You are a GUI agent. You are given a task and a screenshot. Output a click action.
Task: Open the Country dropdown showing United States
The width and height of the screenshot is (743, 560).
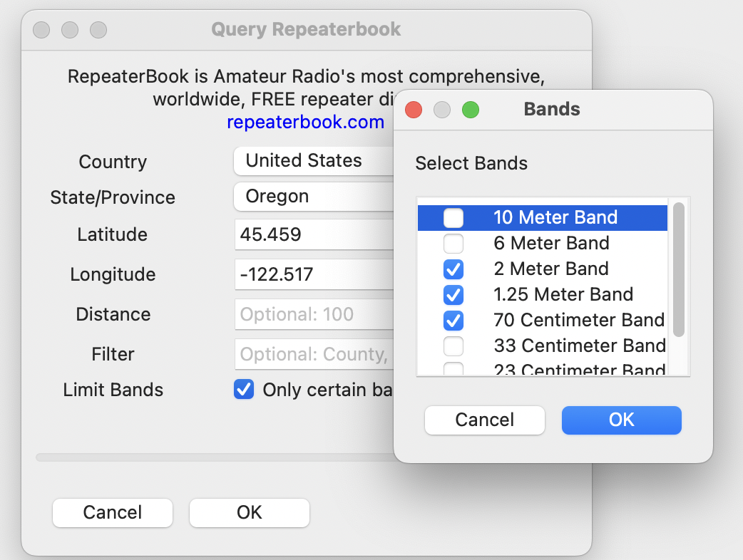coord(314,161)
